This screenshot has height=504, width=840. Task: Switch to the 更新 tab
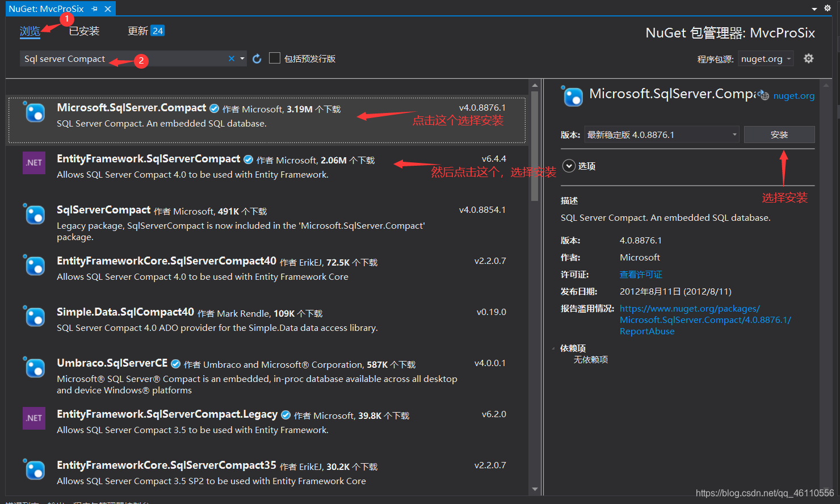(x=138, y=31)
